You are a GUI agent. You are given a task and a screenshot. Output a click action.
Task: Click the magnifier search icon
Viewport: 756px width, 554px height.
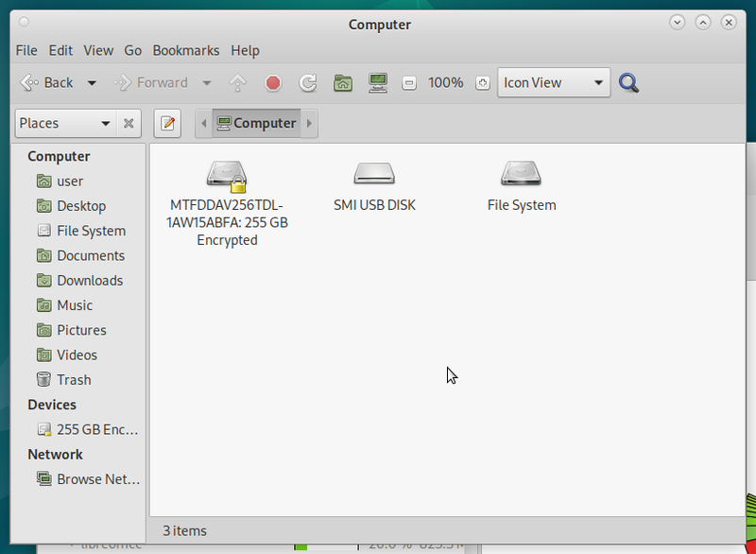point(629,82)
